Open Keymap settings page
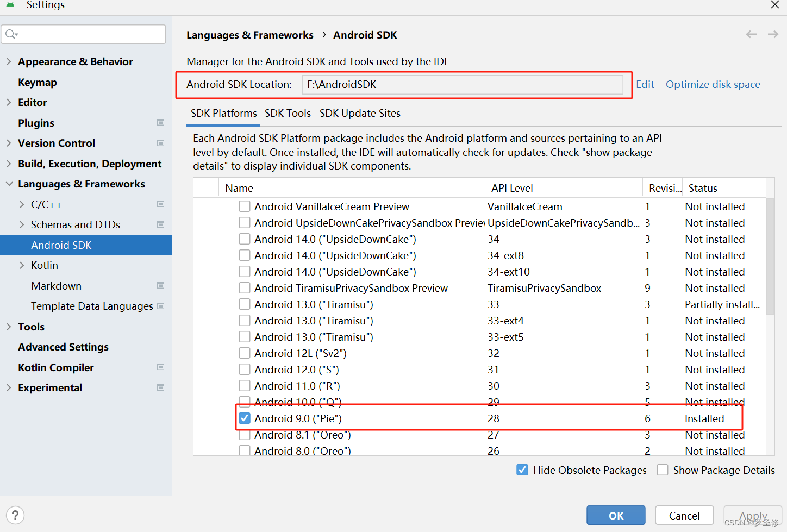 point(38,82)
